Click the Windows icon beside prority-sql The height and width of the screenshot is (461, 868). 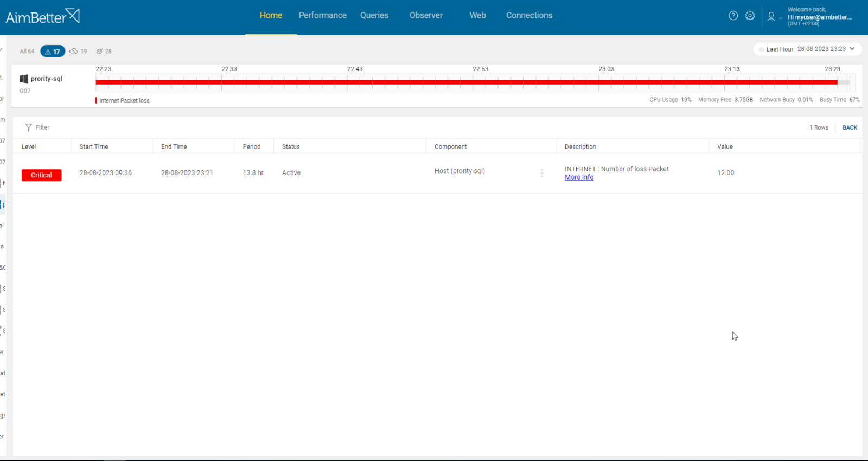24,79
